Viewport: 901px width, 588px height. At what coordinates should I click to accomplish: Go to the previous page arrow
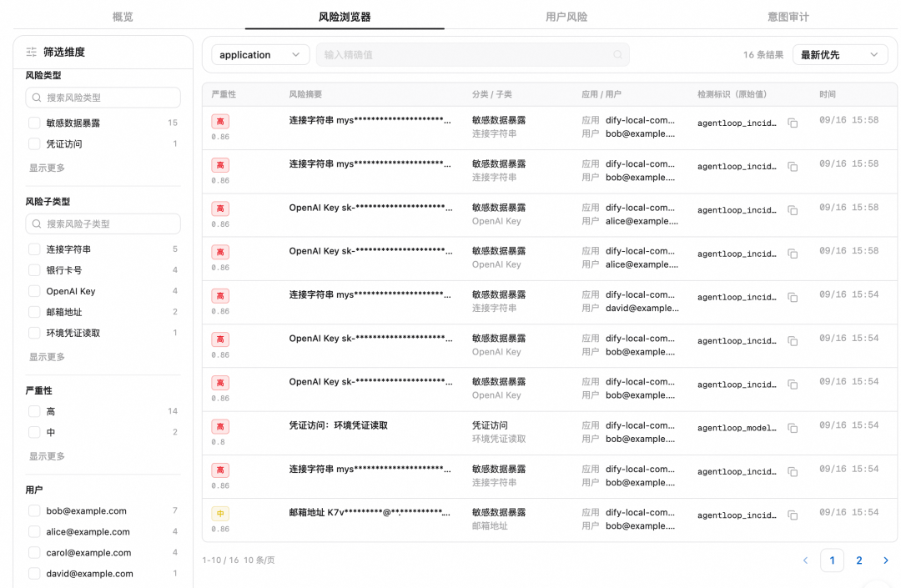pos(805,560)
